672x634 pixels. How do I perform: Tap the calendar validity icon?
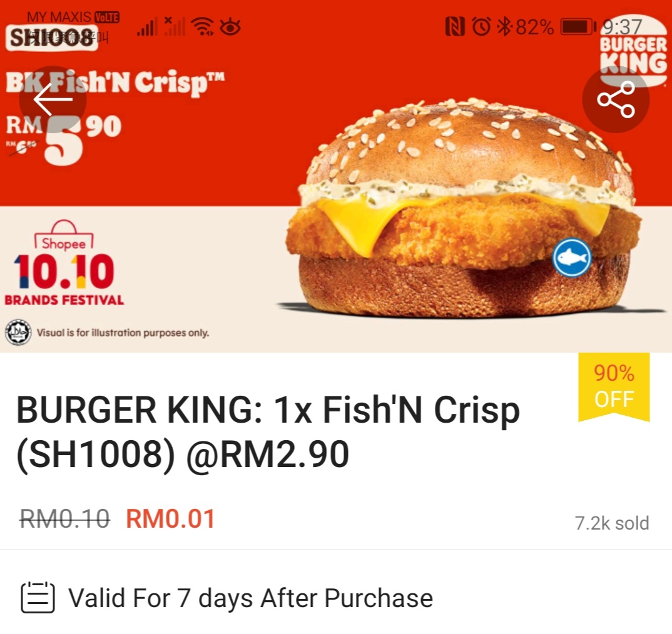(x=38, y=597)
